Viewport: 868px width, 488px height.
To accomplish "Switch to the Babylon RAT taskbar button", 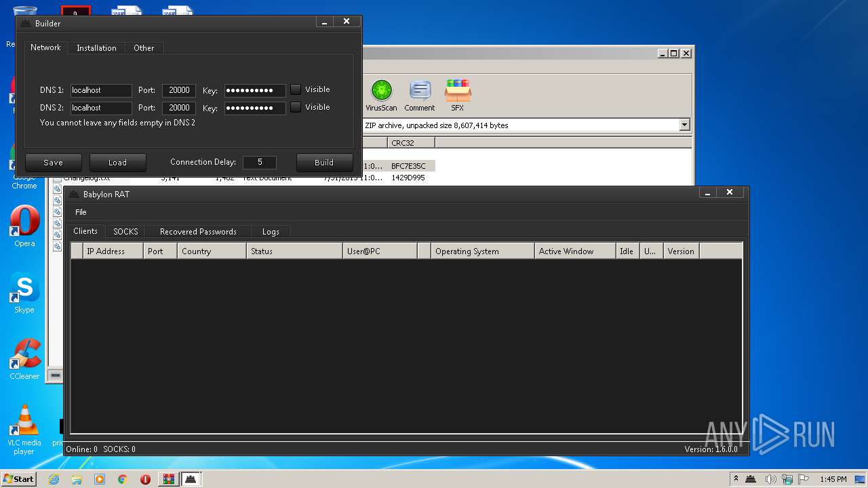I will pos(191,479).
